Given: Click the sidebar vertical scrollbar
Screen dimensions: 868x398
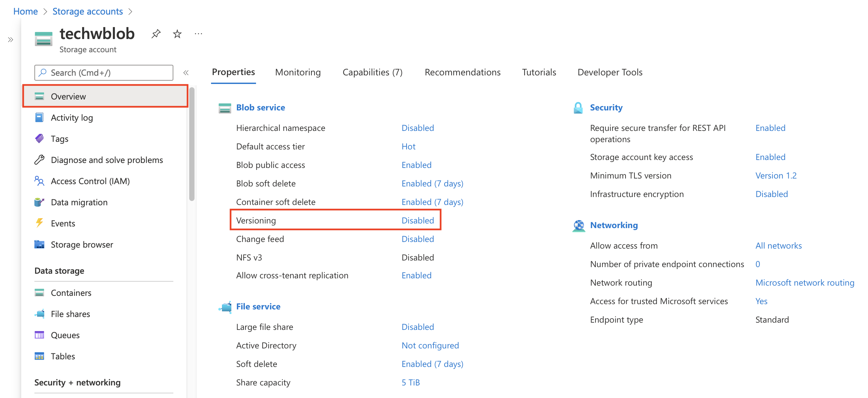Looking at the screenshot, I should point(192,145).
